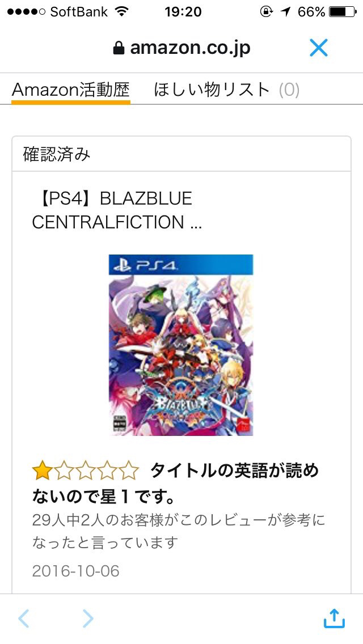The height and width of the screenshot is (644, 363).
Task: Tap the rotation lock status icon
Action: 267,11
